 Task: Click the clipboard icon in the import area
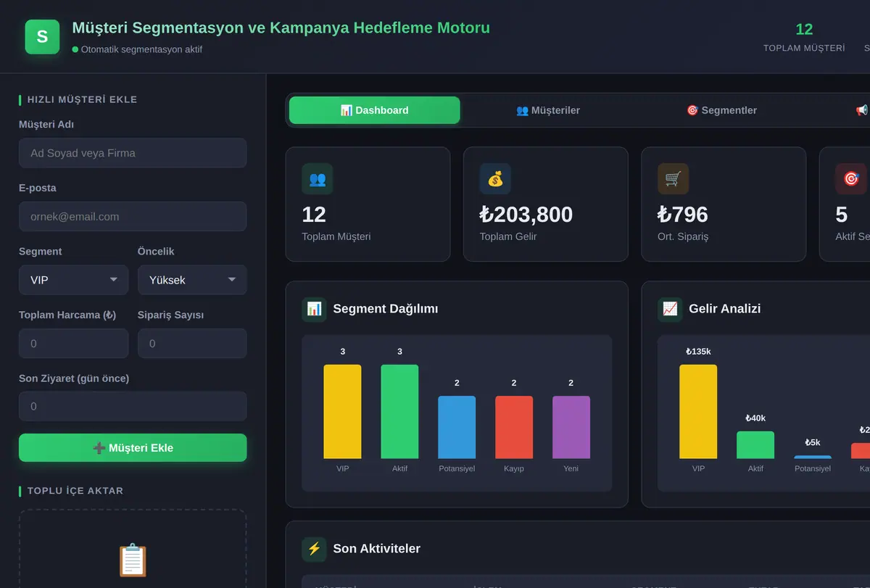(133, 560)
